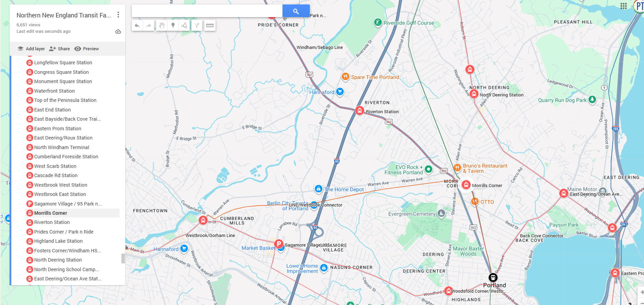This screenshot has height=305, width=644.
Task: Open the map Preview
Action: pos(87,49)
